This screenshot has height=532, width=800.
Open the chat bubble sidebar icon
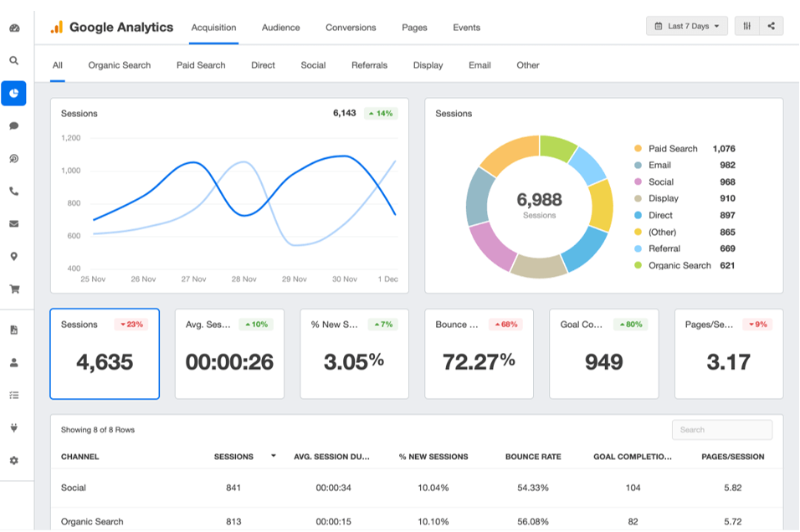14,125
